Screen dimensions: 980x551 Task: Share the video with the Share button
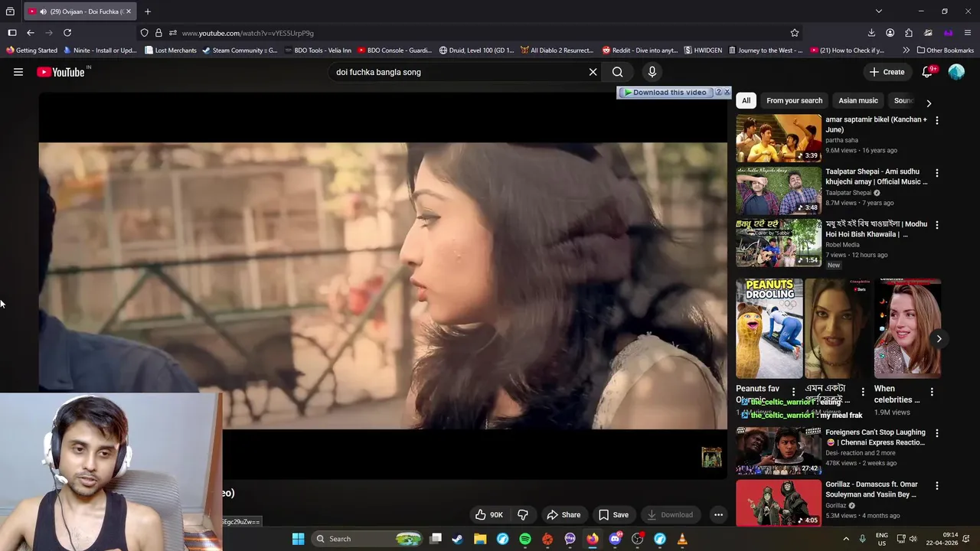[563, 515]
